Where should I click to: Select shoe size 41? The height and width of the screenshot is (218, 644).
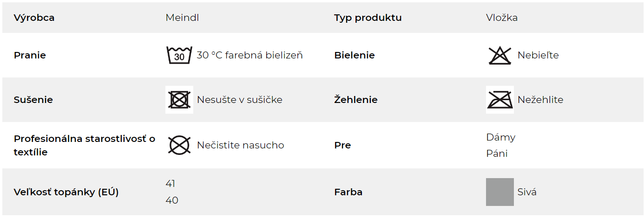coord(171,184)
